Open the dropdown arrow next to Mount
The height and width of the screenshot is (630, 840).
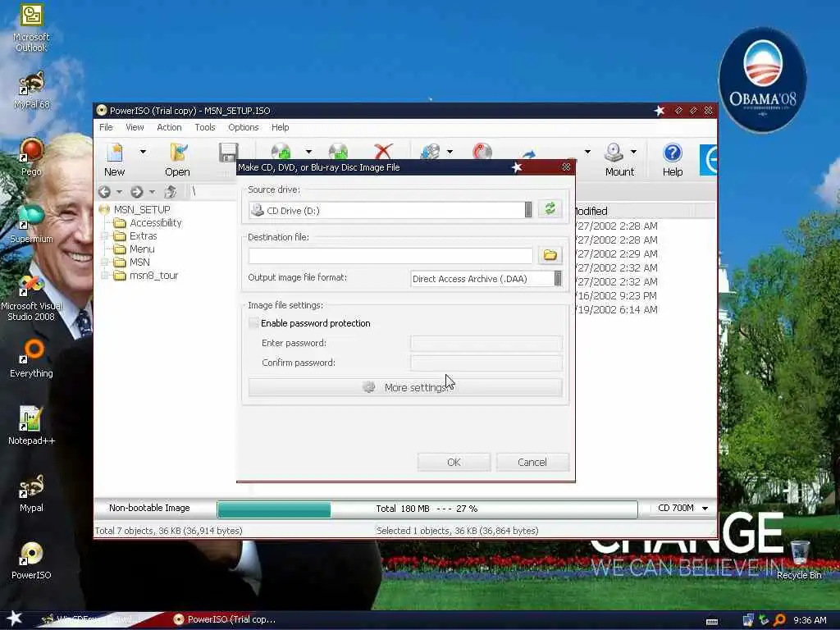click(x=633, y=152)
